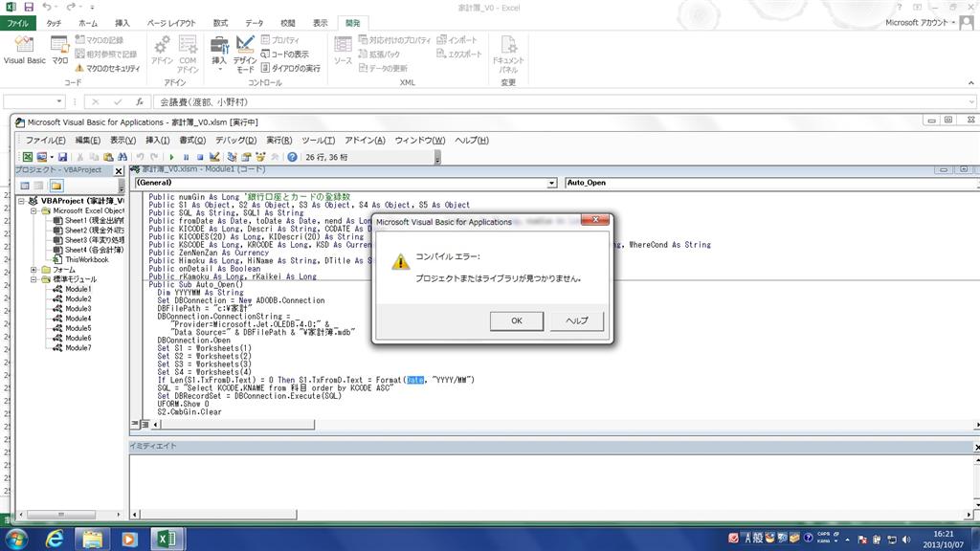Expand the フォーム folder node
This screenshot has width=980, height=551.
coord(33,270)
